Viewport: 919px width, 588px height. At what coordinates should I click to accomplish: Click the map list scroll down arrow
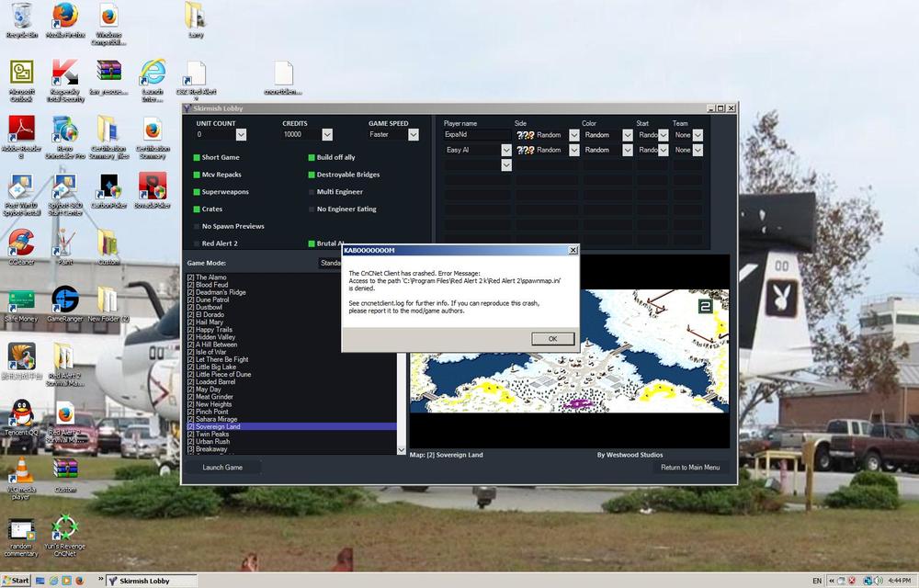point(402,450)
